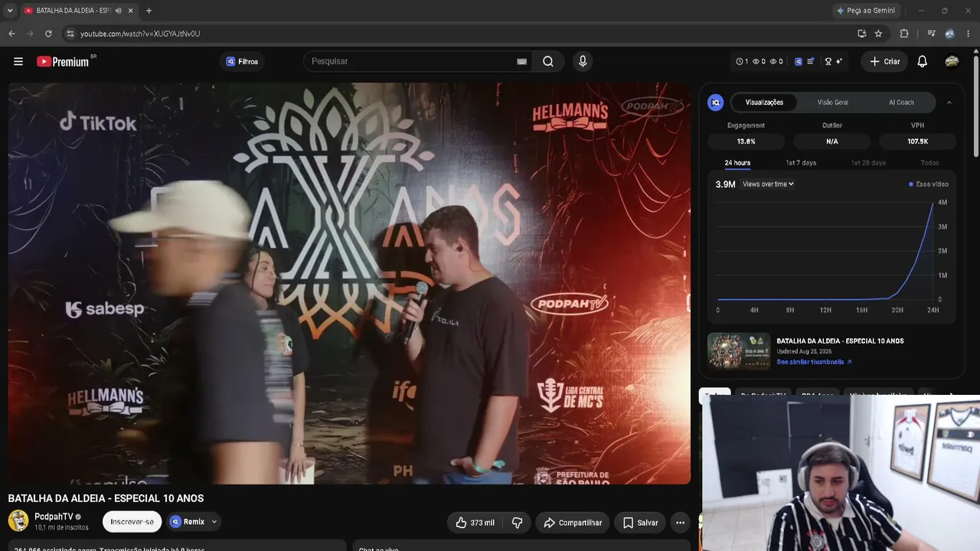Open the YouTube account avatar menu
Screen dimensions: 980x551
point(952,61)
